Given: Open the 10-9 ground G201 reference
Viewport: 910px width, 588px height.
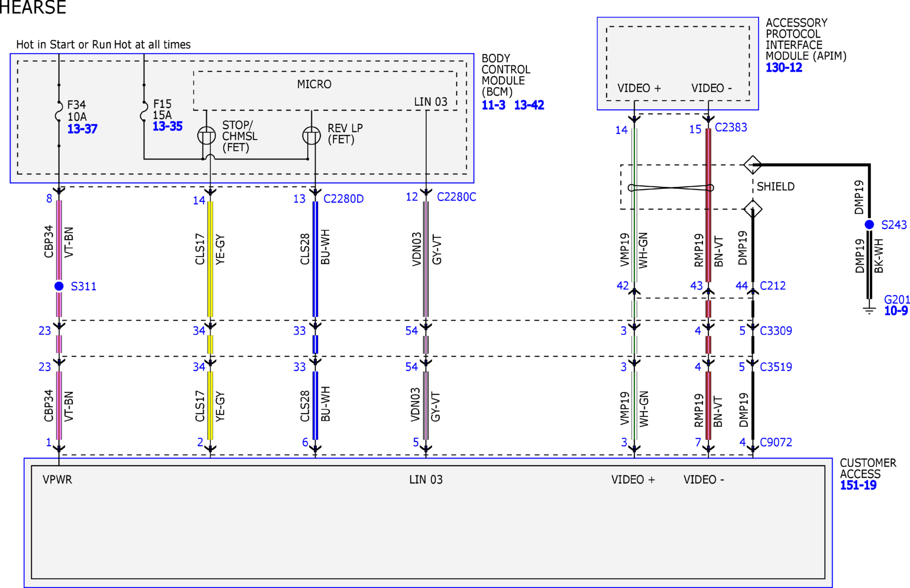Looking at the screenshot, I should (896, 311).
